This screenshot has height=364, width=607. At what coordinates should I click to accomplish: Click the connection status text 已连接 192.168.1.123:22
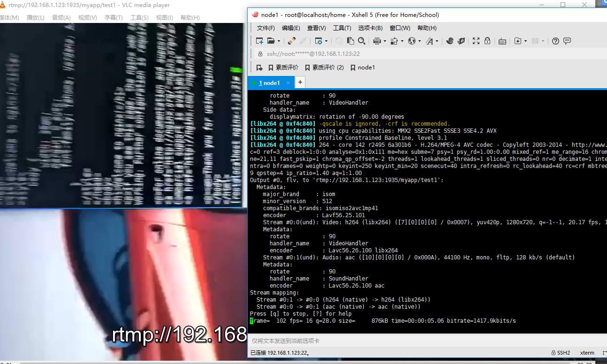(x=280, y=353)
